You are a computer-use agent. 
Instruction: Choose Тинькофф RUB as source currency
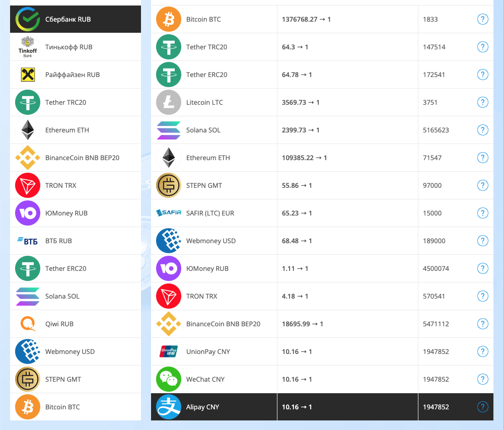76,47
